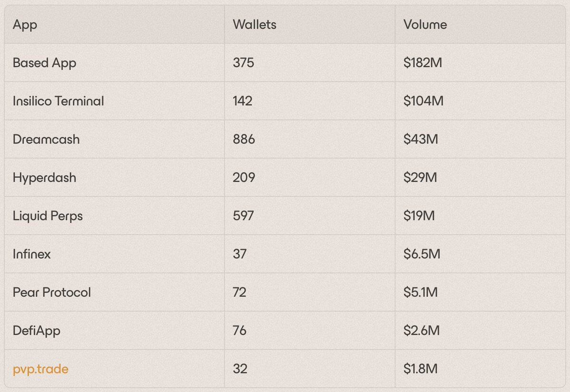Select Dreamcash's 886 wallets value
Screen dimensions: 570x392
[244, 139]
